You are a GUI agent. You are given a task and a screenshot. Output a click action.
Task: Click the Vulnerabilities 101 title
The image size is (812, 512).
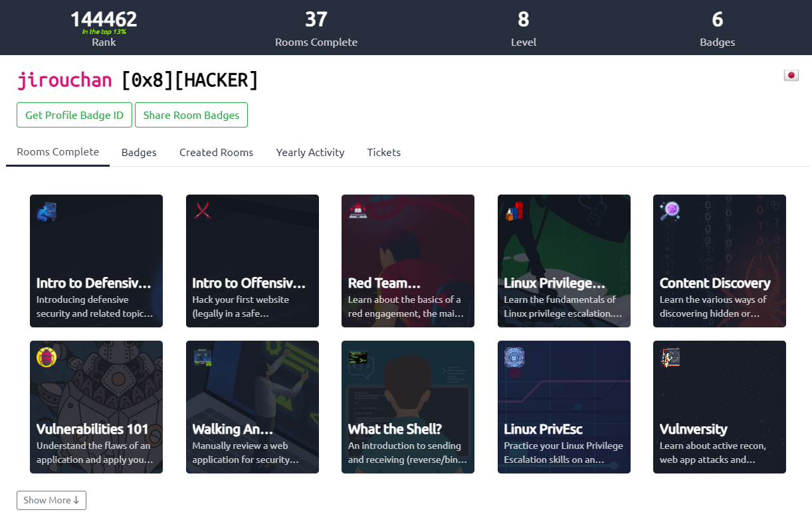point(92,430)
